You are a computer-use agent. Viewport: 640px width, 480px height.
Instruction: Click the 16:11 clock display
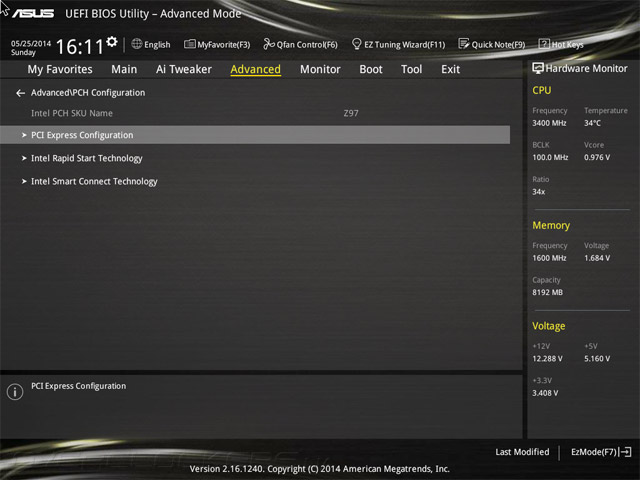(80, 46)
